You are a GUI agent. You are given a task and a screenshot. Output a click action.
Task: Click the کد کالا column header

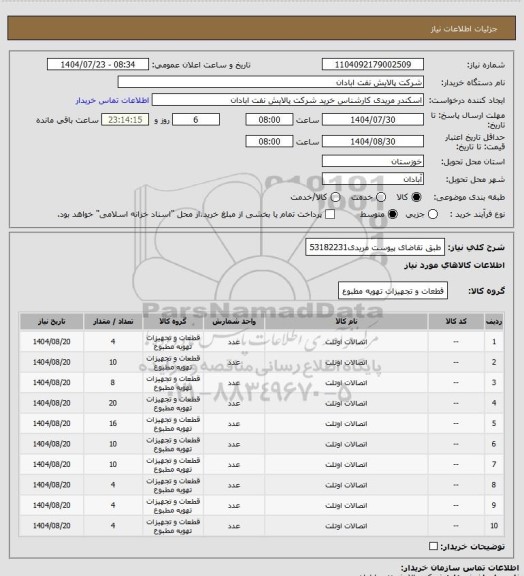click(x=456, y=321)
